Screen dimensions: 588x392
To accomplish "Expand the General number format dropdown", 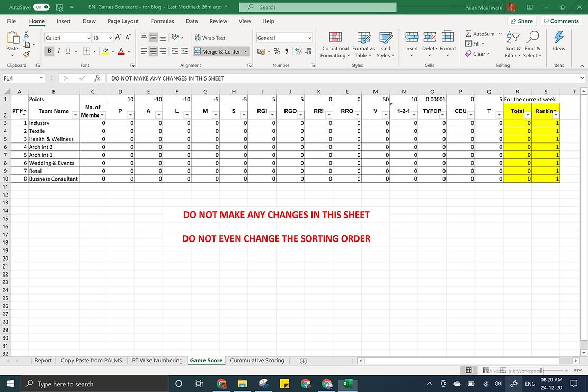I will coord(309,38).
